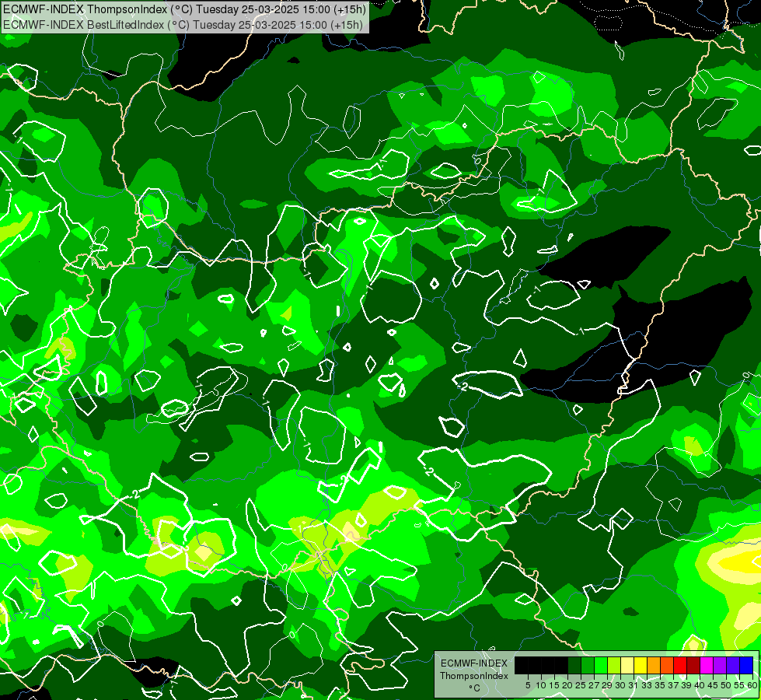Image resolution: width=761 pixels, height=700 pixels.
Task: Click legend tick value 45
Action: tap(713, 685)
